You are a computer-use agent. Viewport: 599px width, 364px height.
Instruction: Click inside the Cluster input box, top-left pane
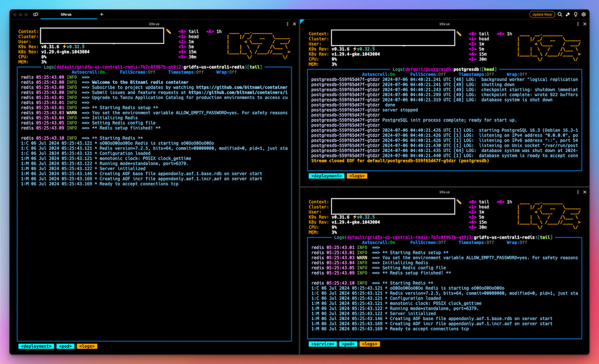coord(102,36)
